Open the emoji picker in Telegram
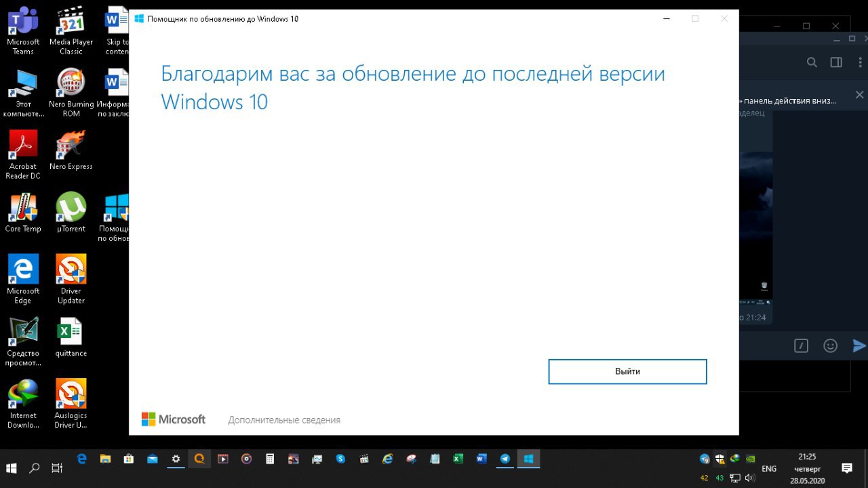The image size is (868, 488). tap(830, 345)
